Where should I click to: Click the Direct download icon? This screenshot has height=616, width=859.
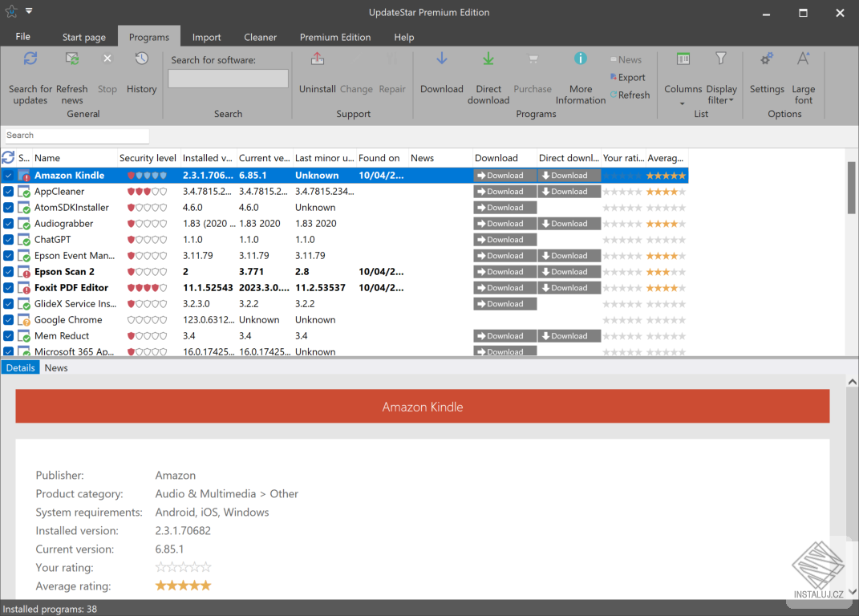click(488, 59)
